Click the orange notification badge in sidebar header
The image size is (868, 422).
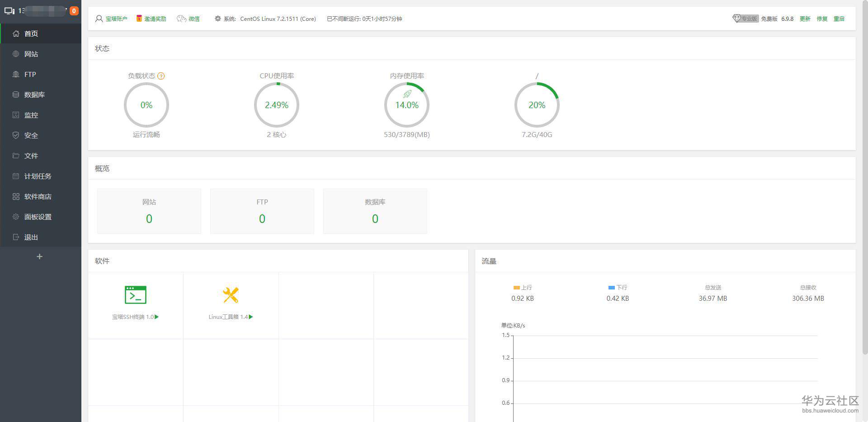(x=74, y=10)
